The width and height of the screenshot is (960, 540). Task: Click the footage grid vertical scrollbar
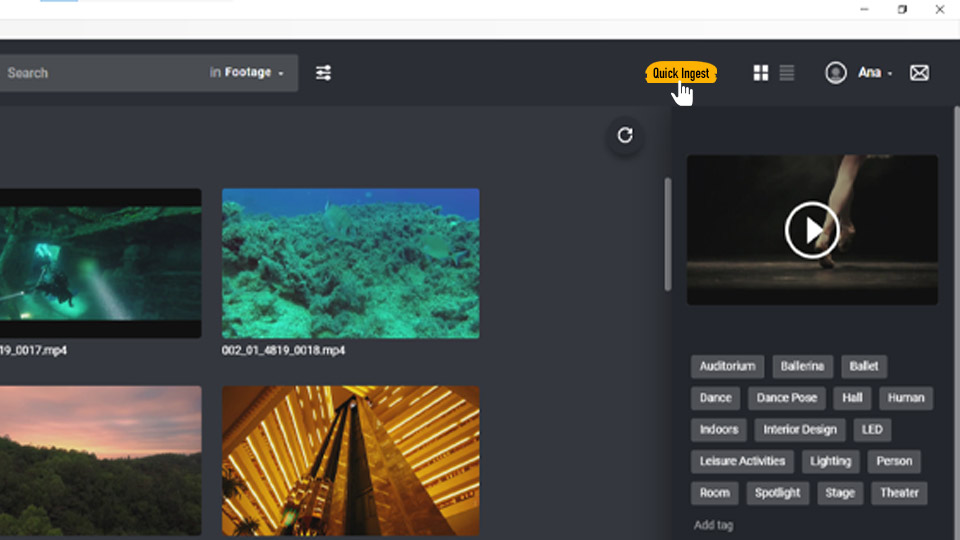tap(667, 234)
